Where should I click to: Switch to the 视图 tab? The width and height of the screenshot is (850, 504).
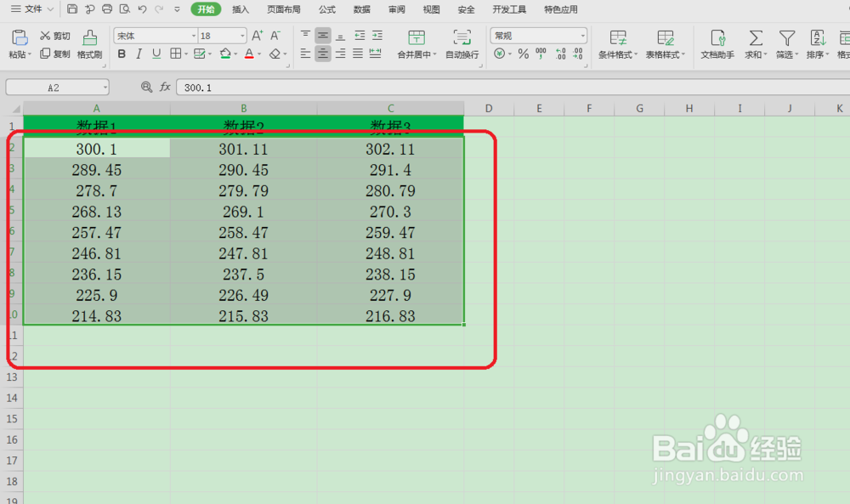click(x=431, y=9)
